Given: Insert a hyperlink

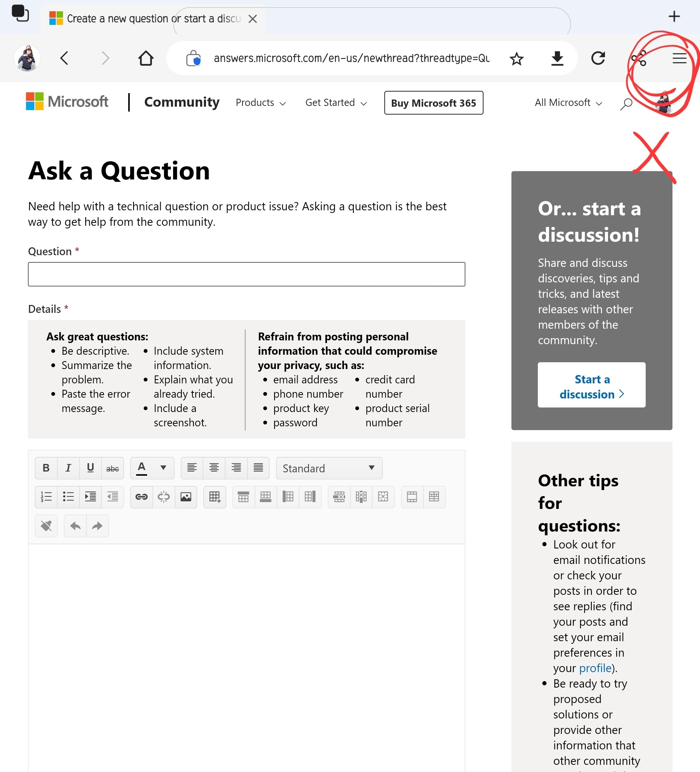Looking at the screenshot, I should pyautogui.click(x=142, y=497).
